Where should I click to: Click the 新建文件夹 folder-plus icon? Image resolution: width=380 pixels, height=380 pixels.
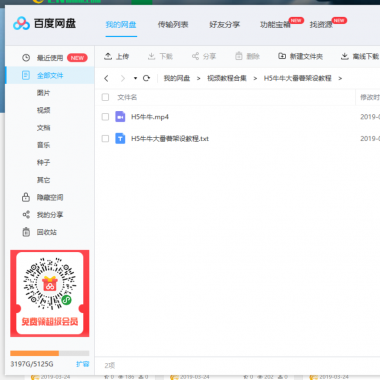tap(282, 56)
